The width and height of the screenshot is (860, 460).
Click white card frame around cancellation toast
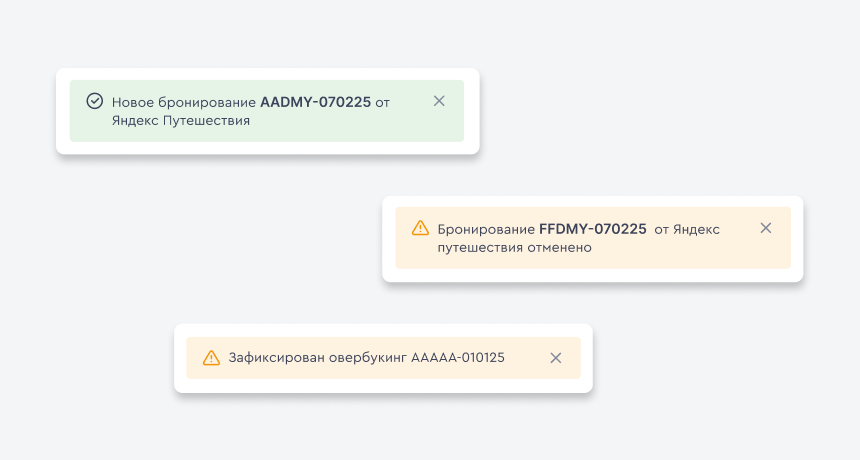[x=592, y=201]
